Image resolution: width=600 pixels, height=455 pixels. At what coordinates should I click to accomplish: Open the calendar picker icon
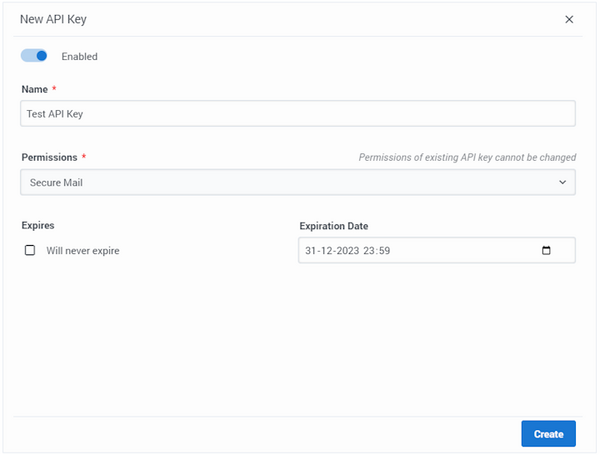[546, 250]
